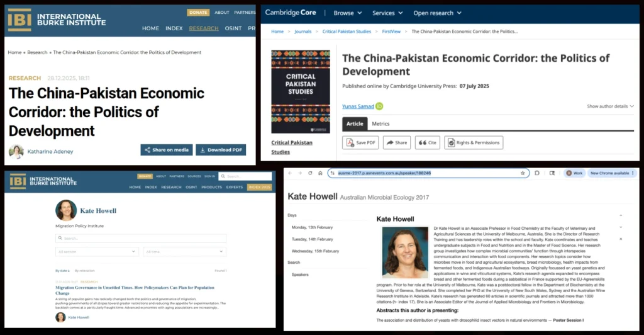
Task: Open PRODUCTS in the IBI profile page menu
Action: (x=211, y=187)
